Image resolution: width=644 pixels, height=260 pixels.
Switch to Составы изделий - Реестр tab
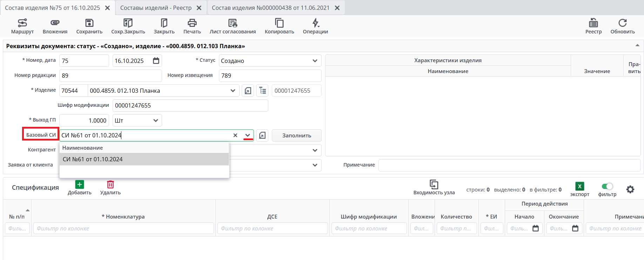click(x=156, y=8)
